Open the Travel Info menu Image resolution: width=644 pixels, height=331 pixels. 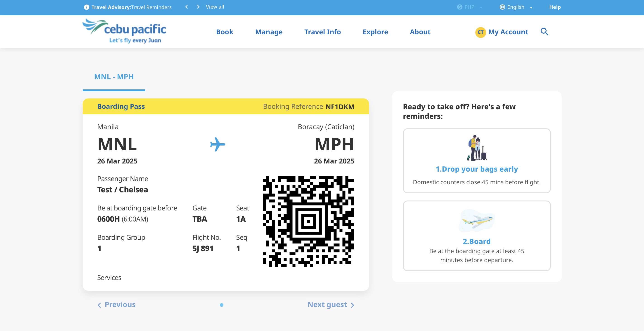point(322,32)
